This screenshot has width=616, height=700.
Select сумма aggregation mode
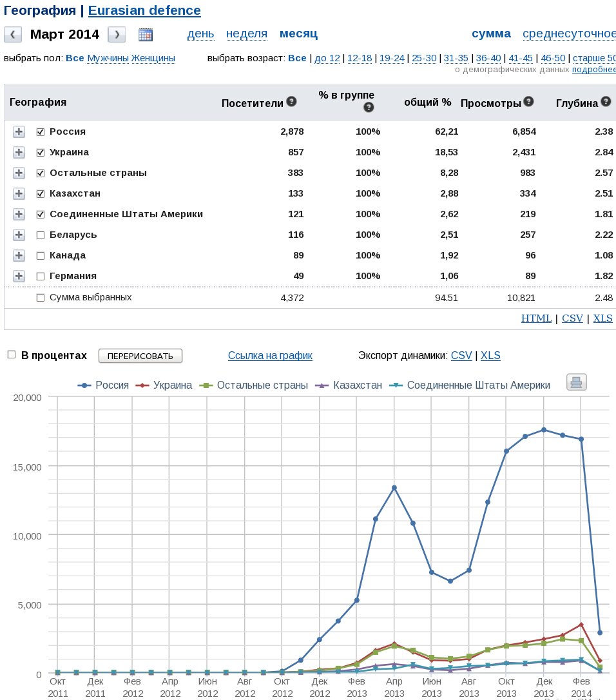click(492, 34)
